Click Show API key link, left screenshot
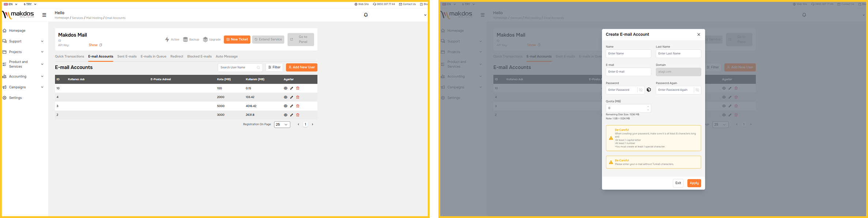868x218 pixels. (x=93, y=45)
